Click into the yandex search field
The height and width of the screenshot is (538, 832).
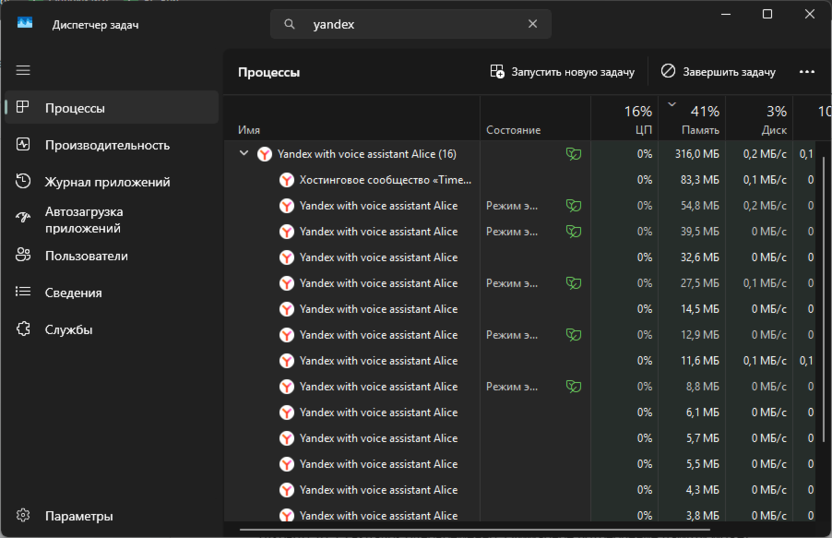410,24
